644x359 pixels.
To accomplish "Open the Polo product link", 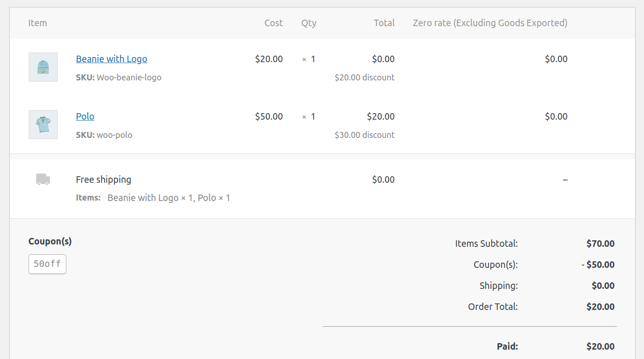I will pos(85,116).
